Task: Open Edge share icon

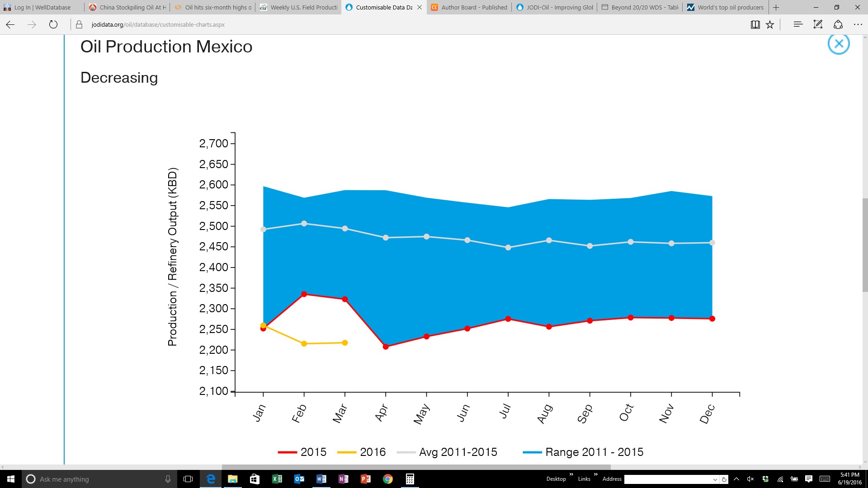Action: point(838,24)
